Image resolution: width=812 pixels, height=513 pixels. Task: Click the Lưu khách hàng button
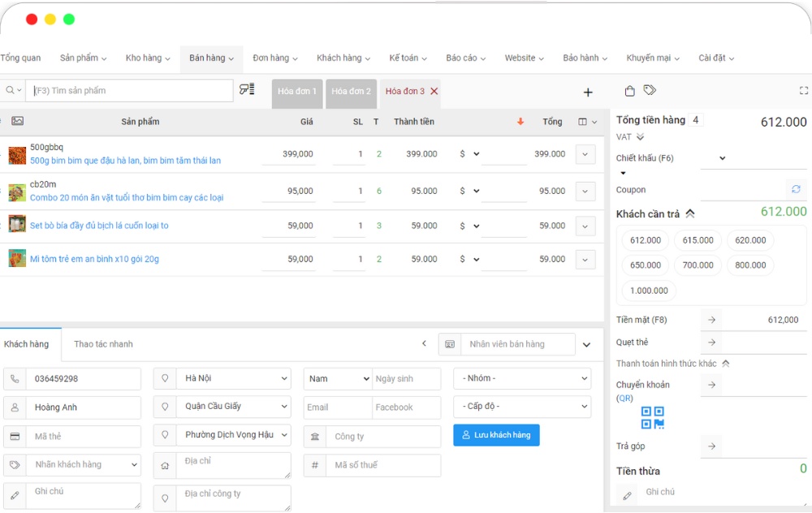tap(496, 435)
